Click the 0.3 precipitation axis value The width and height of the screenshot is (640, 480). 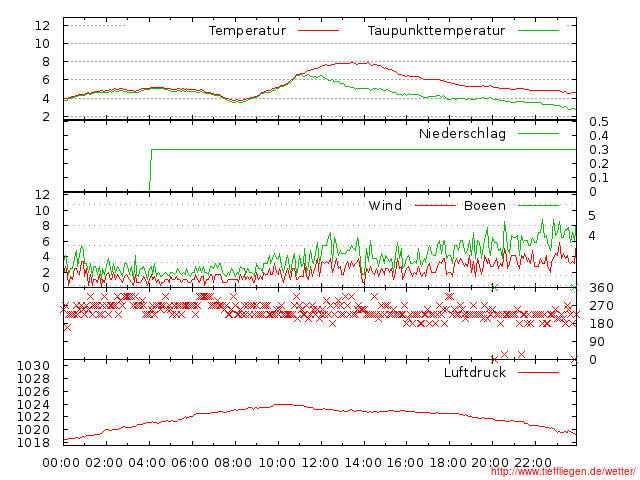point(599,150)
